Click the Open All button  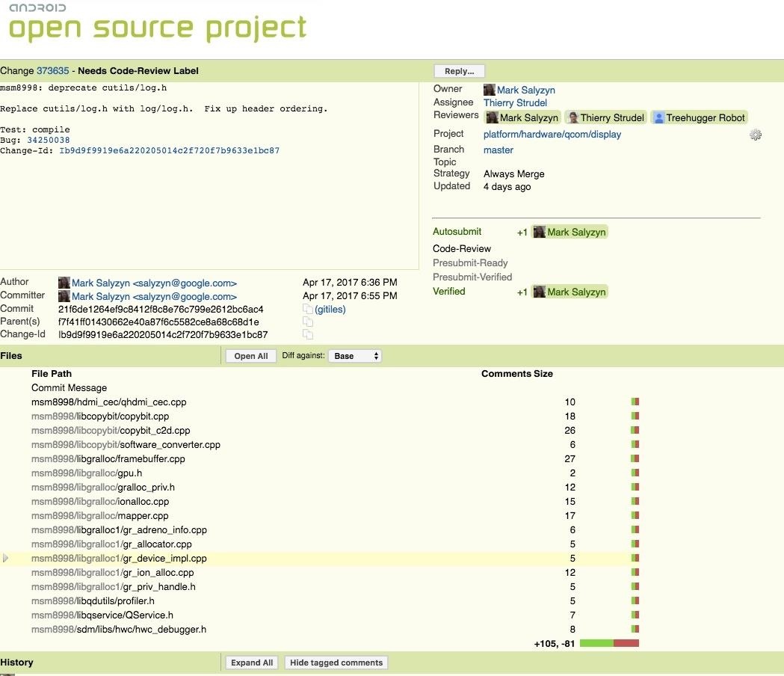click(x=251, y=356)
